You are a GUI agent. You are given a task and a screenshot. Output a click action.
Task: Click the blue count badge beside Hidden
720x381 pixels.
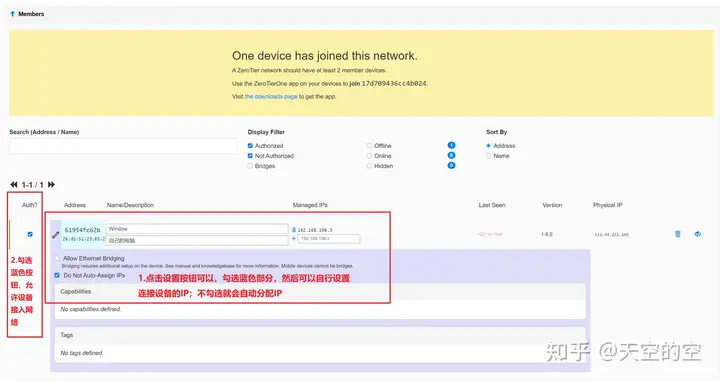click(451, 165)
